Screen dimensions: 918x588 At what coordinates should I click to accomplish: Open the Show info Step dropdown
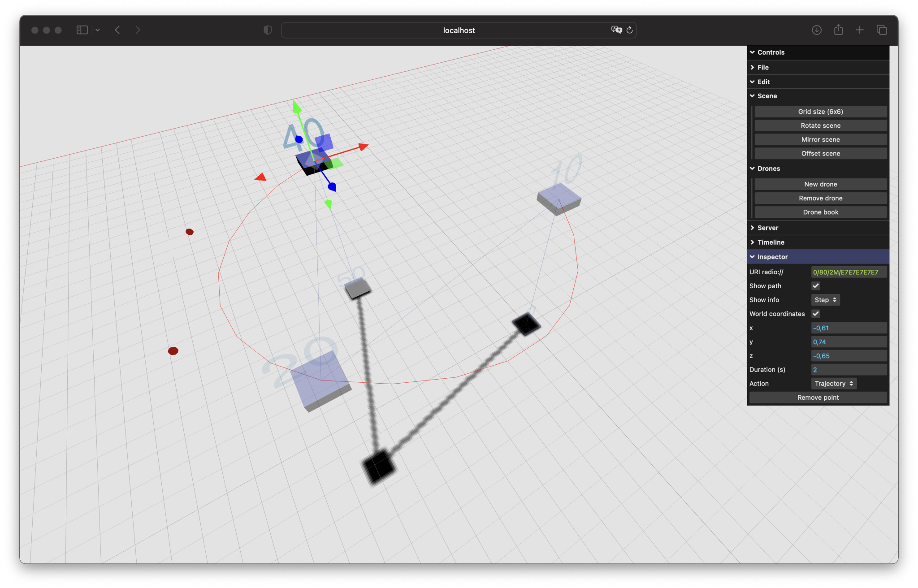tap(825, 300)
